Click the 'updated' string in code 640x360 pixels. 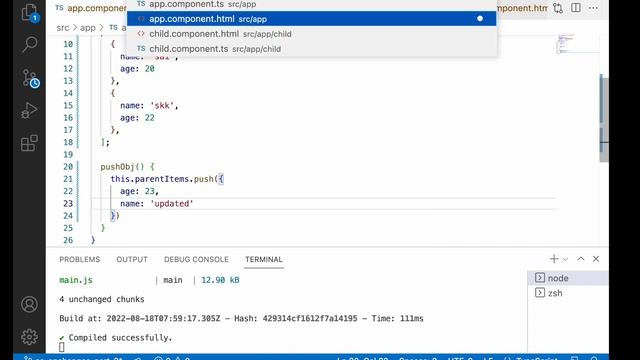tap(172, 204)
